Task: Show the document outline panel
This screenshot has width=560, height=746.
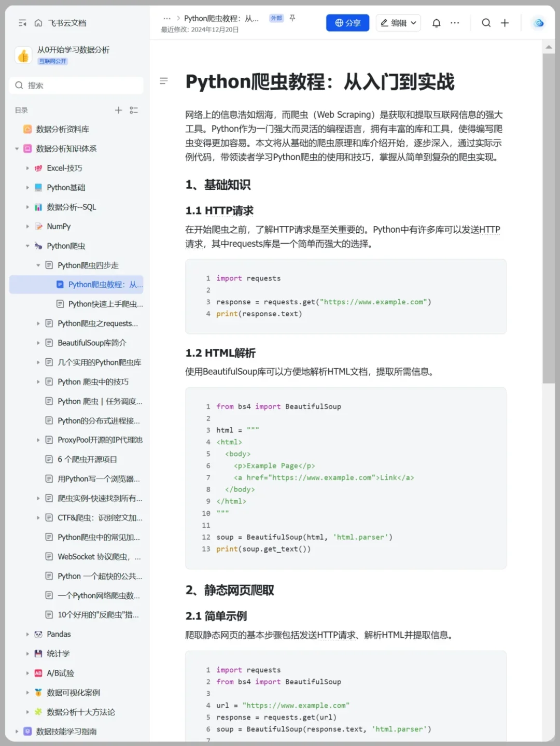Action: pos(164,81)
